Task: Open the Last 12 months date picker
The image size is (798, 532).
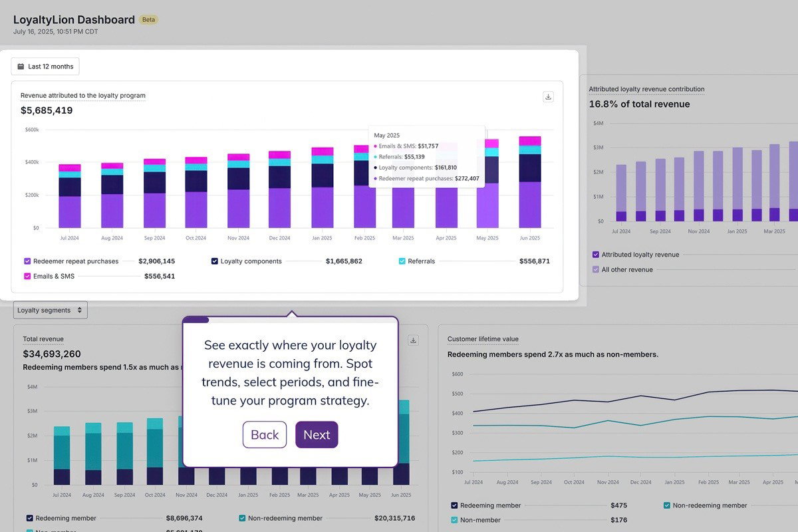Action: point(45,66)
